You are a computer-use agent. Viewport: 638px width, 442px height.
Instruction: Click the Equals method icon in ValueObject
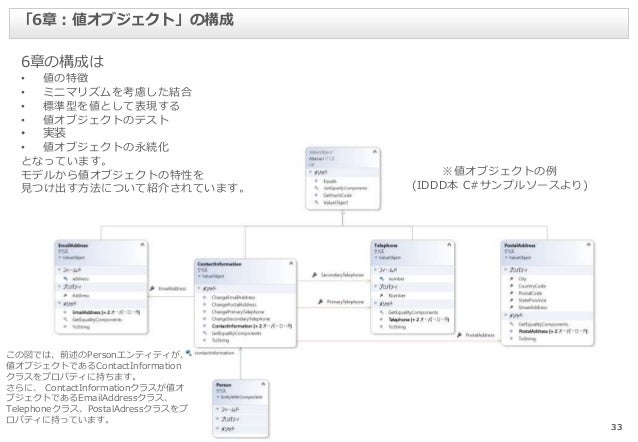[317, 181]
